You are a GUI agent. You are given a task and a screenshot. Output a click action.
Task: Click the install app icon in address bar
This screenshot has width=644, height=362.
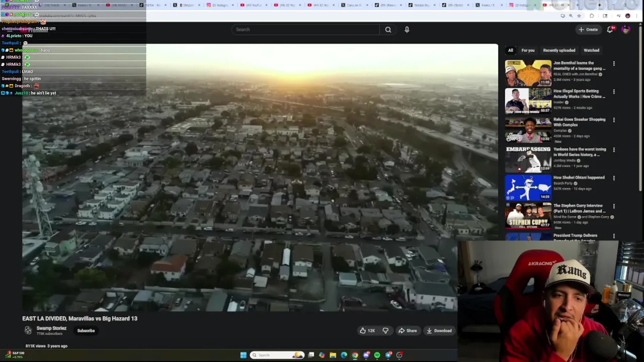coord(563,16)
